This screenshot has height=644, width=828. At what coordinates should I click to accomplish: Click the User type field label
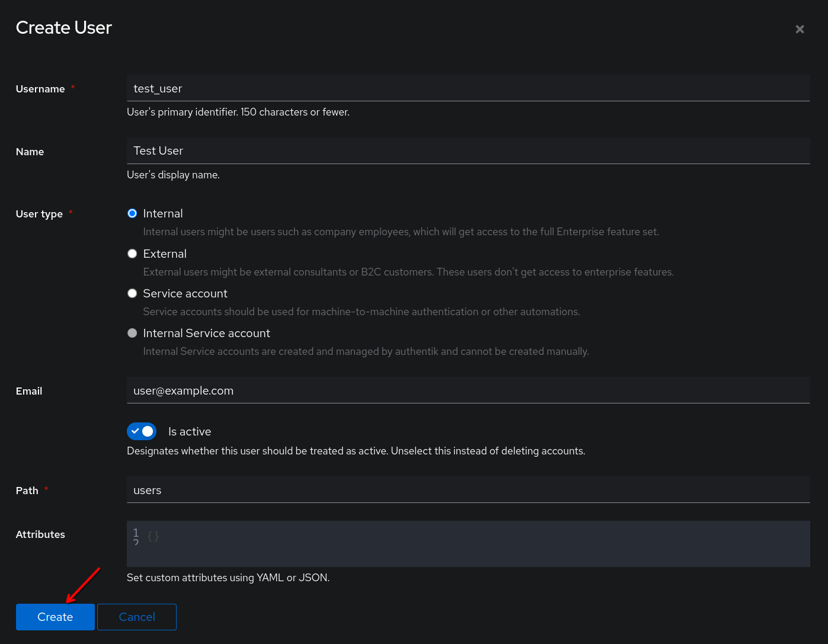39,214
